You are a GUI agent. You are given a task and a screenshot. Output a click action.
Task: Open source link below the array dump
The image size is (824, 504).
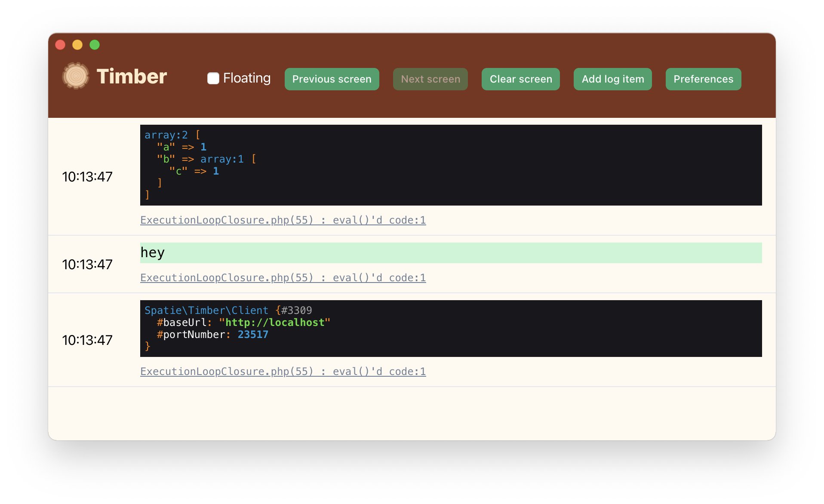pos(283,220)
